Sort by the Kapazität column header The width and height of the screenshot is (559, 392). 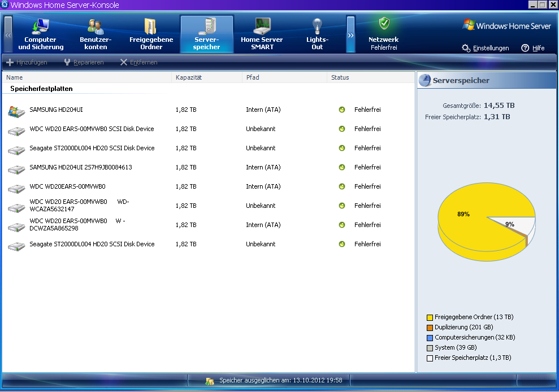tap(207, 77)
